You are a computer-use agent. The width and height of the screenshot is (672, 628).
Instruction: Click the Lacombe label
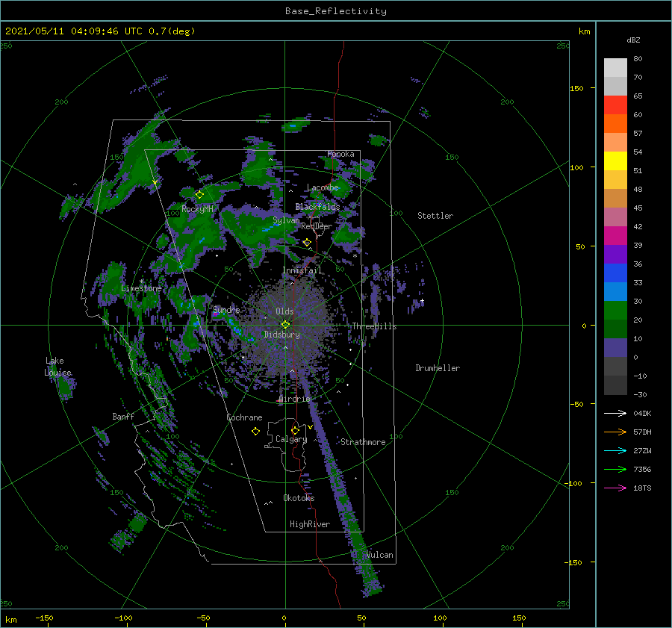point(323,187)
